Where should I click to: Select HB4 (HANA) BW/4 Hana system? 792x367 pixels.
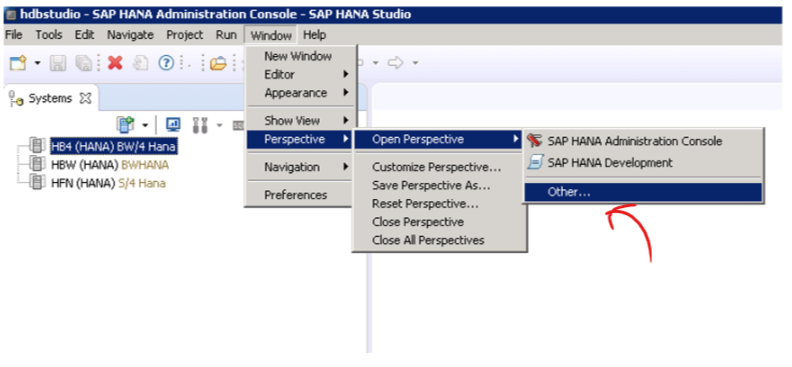click(x=113, y=147)
